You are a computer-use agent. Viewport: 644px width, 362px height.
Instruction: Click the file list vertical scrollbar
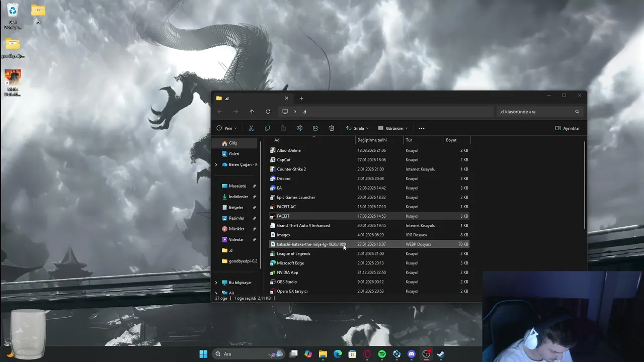coord(584,185)
